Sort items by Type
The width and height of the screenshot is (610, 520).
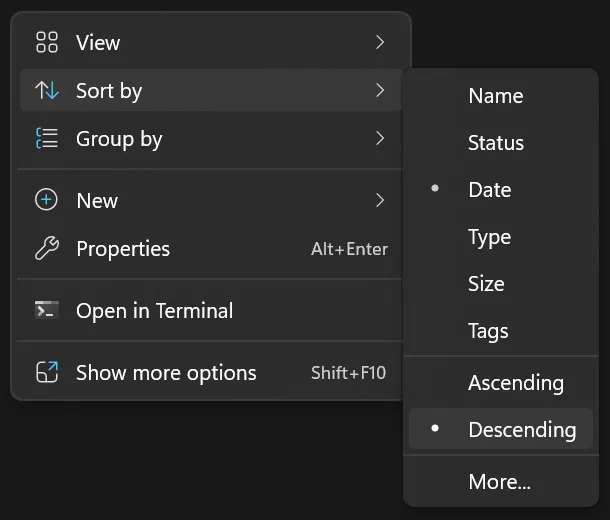(489, 237)
